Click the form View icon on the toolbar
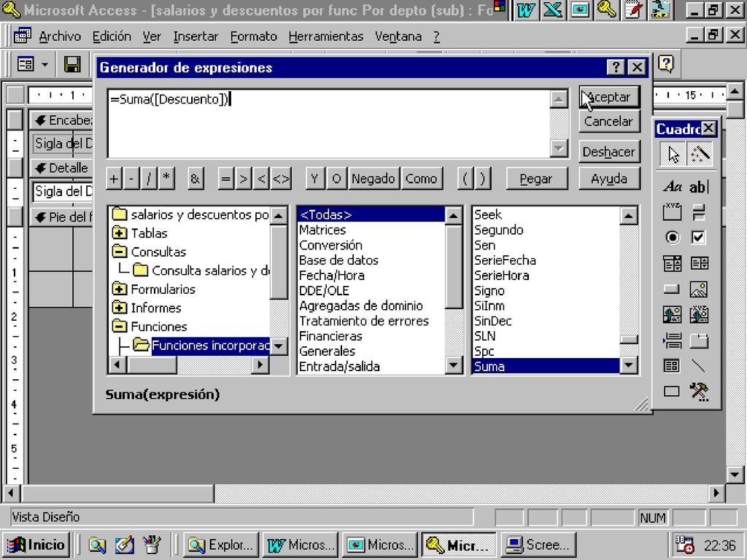The width and height of the screenshot is (747, 560). coord(26,64)
